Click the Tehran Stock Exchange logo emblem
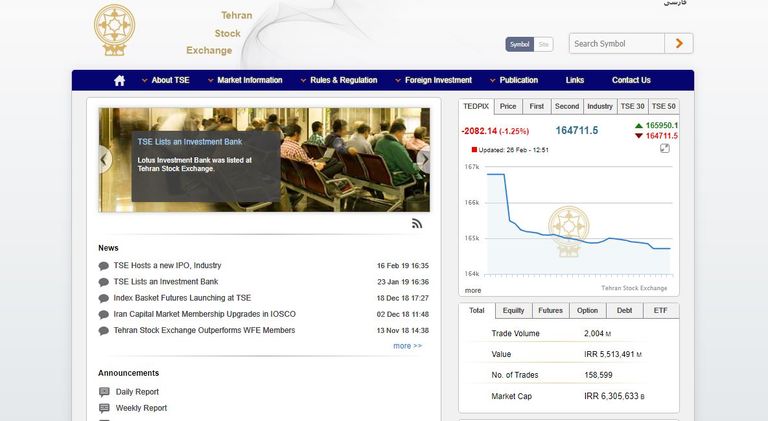Screen dimensions: 768x421 point(115,30)
